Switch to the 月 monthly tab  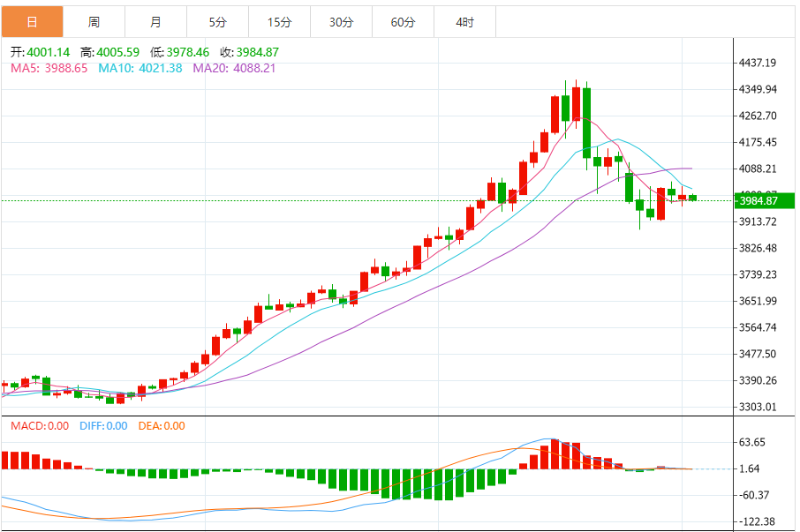tap(155, 21)
